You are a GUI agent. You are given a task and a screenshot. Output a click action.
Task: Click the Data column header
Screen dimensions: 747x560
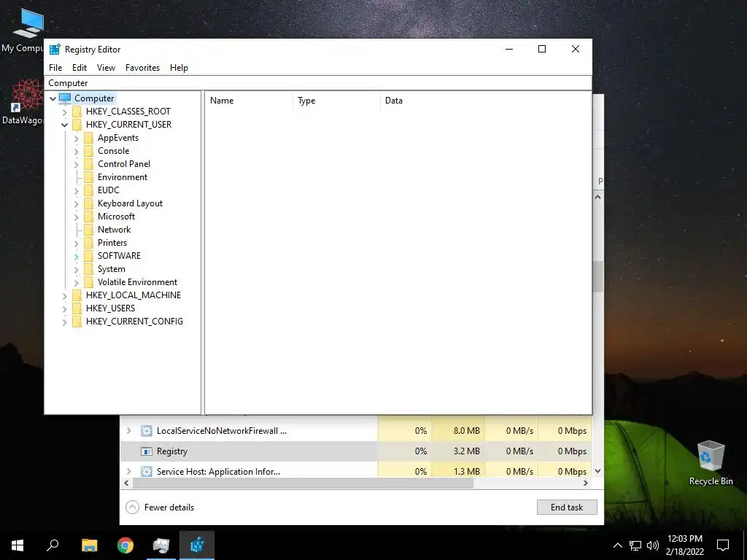coord(485,101)
